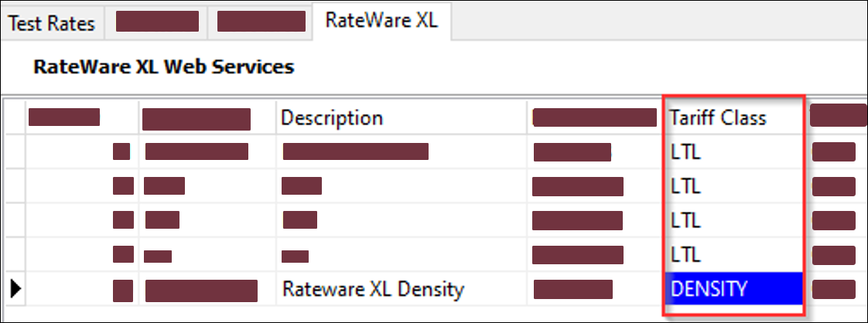The image size is (868, 323).
Task: Choose the third LTL tariff class cell
Action: pyautogui.click(x=733, y=220)
